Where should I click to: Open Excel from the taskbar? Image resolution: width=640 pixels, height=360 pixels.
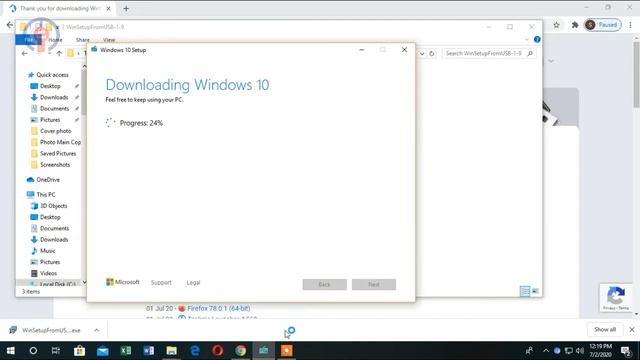click(126, 351)
